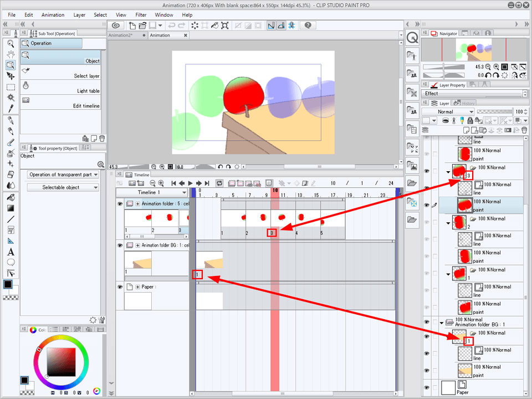Select the Ruler tool

11,241
